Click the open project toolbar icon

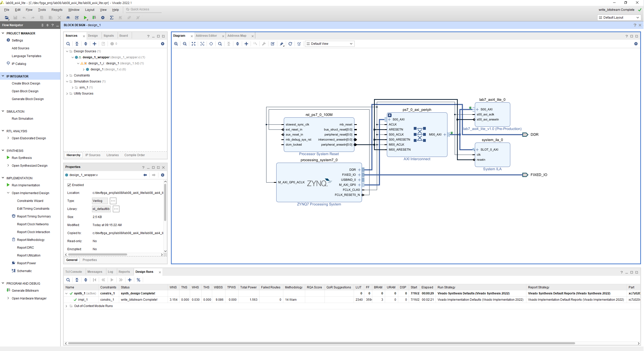tap(7, 18)
